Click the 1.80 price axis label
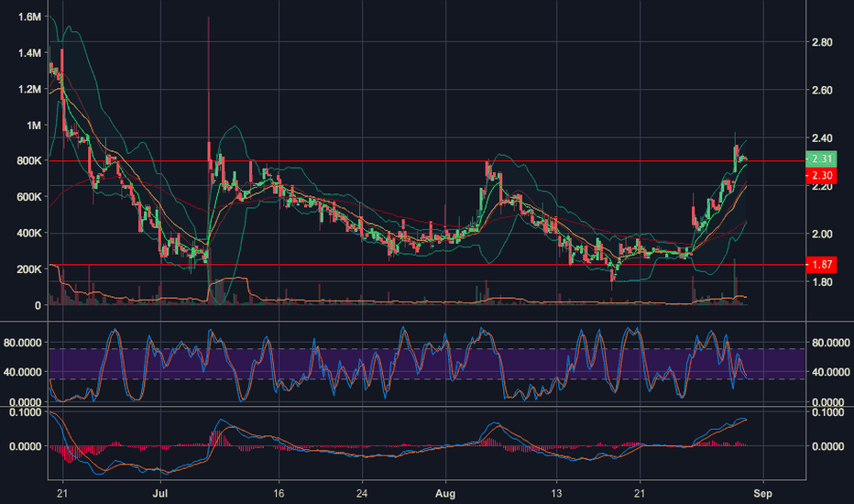854x504 pixels. pyautogui.click(x=822, y=281)
